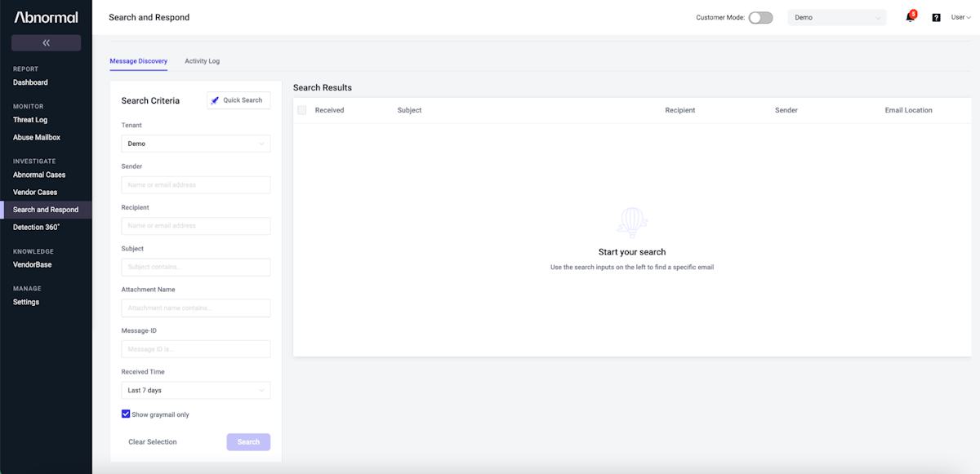The image size is (980, 474).
Task: Open Abuse Mailbox in sidebar
Action: [37, 138]
